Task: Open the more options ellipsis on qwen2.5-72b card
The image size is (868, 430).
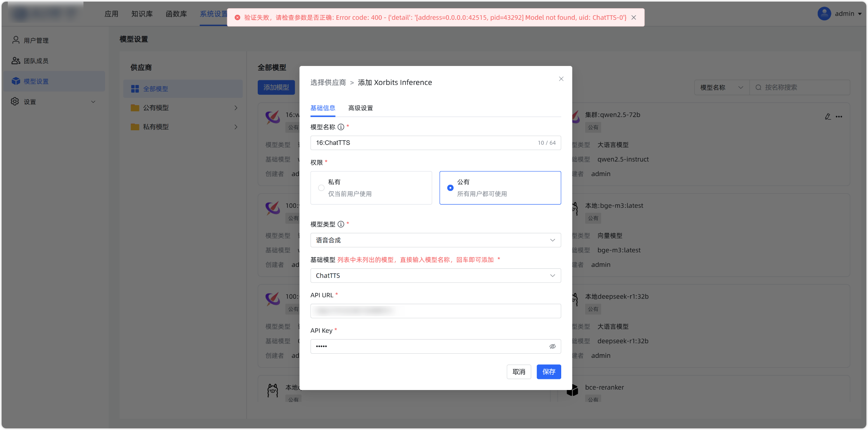Action: [x=839, y=117]
